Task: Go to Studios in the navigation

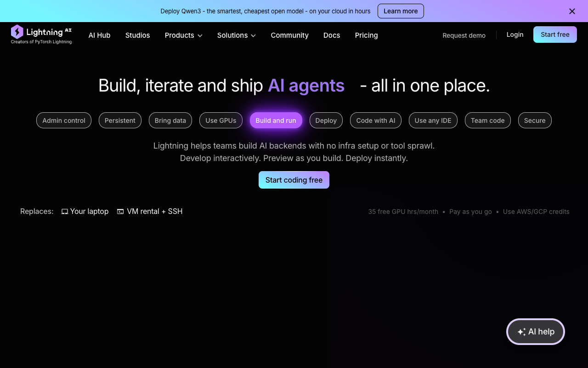Action: tap(138, 35)
